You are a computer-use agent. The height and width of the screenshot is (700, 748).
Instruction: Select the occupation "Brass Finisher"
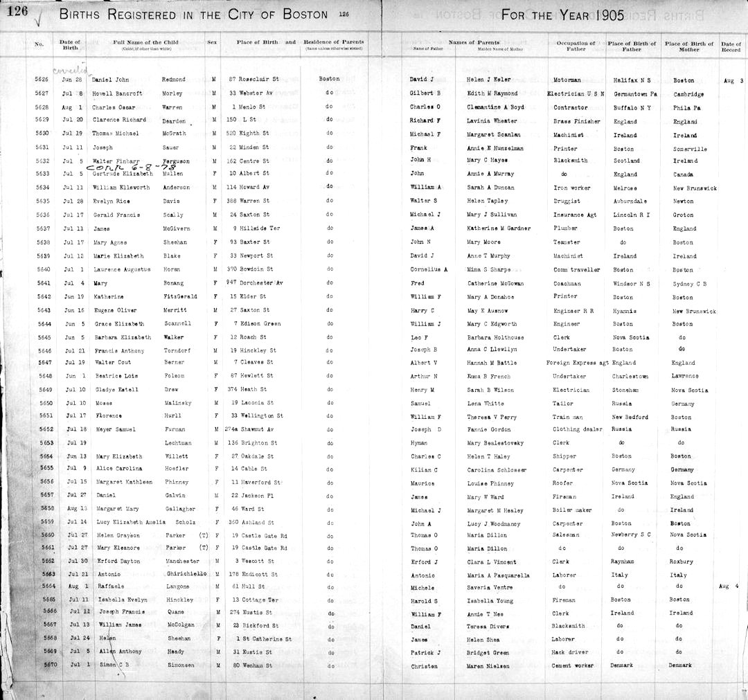pos(577,121)
